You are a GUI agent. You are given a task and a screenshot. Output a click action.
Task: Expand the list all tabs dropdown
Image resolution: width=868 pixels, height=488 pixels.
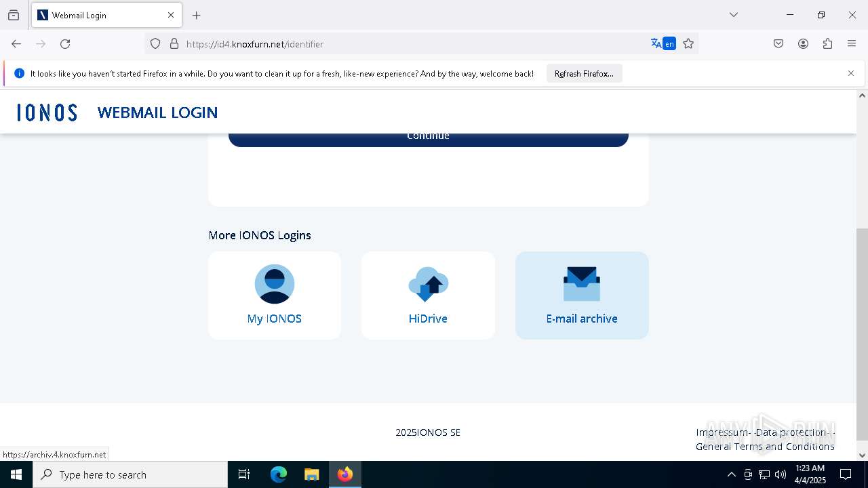pyautogui.click(x=734, y=15)
